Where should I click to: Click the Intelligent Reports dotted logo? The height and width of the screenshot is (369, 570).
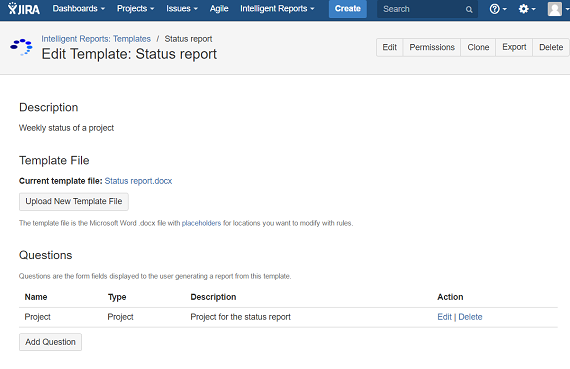click(21, 47)
